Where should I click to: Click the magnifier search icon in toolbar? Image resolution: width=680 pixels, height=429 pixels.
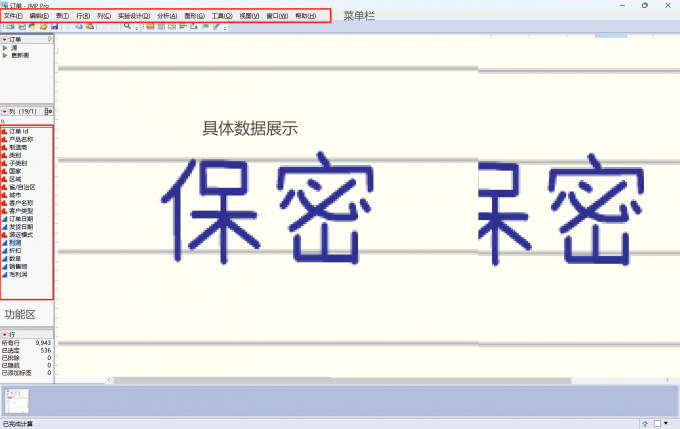tap(126, 26)
